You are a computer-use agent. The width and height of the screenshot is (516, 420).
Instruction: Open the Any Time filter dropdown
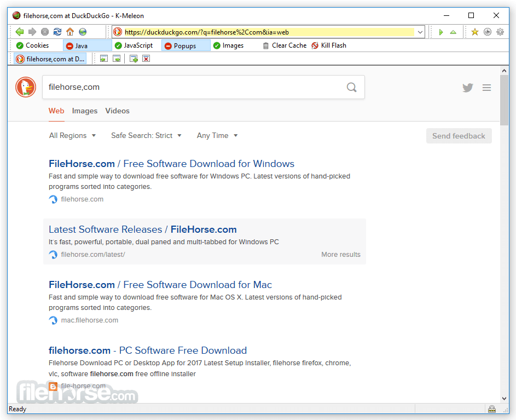coord(217,135)
